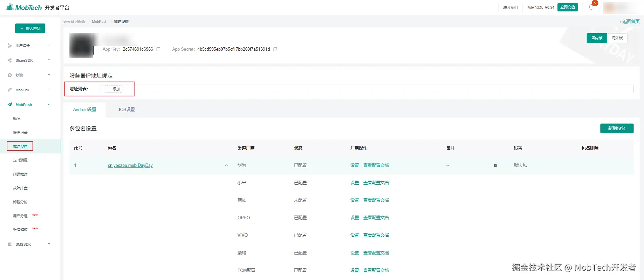Viewport: 644px width, 280px height.
Task: Click the MobPush breadcrumb link
Action: pos(100,21)
